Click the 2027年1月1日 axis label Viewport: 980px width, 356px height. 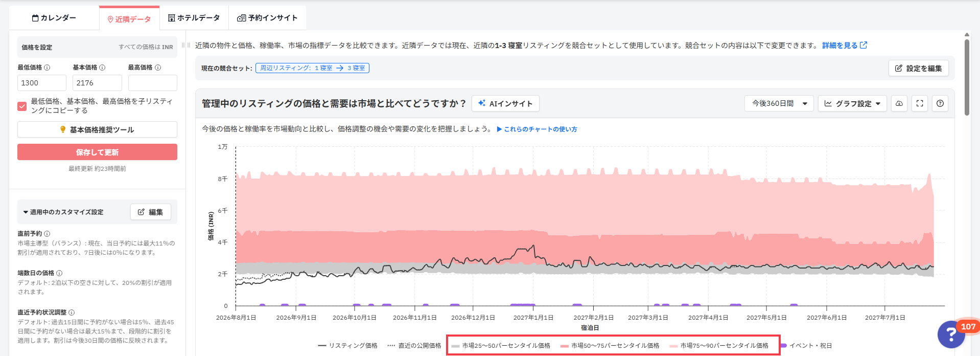pos(533,318)
